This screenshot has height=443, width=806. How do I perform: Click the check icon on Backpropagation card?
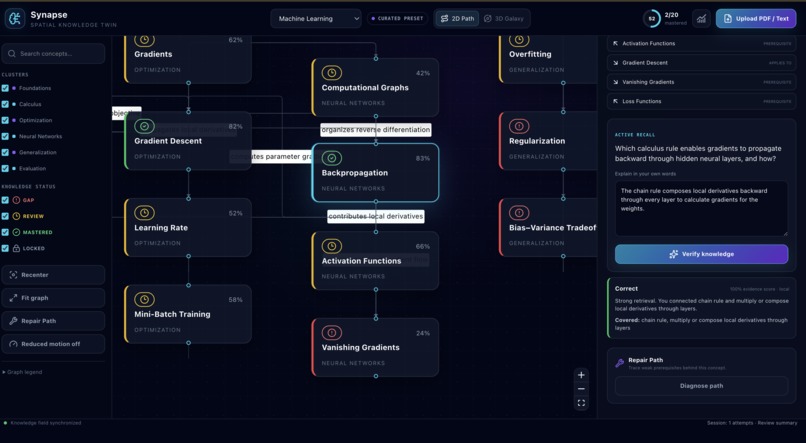click(332, 158)
